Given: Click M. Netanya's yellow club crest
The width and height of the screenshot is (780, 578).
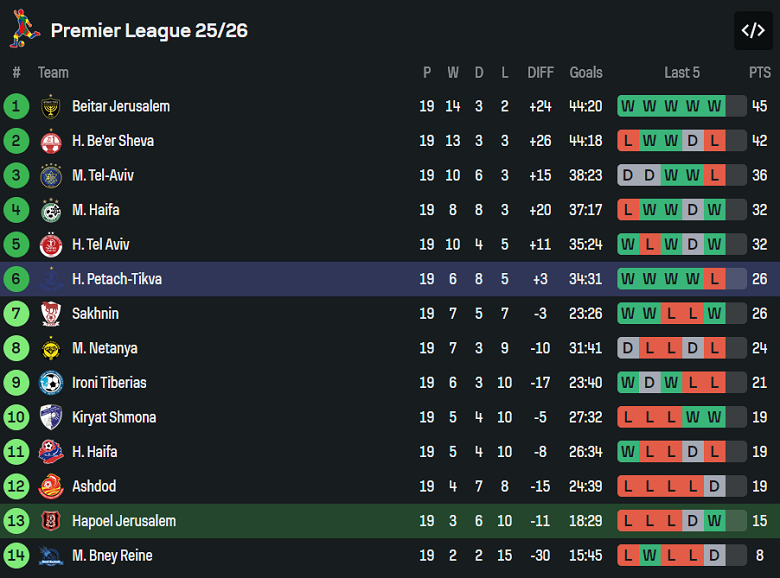Looking at the screenshot, I should [51, 349].
